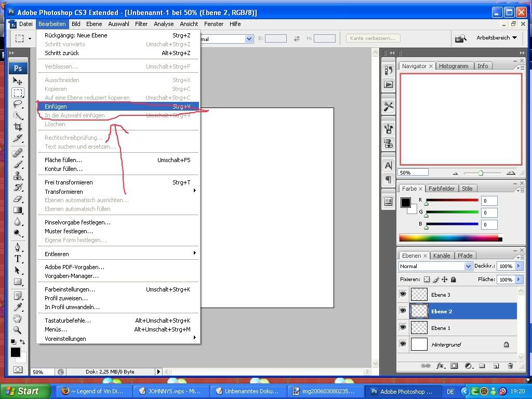
Task: Select the Zoom tool
Action: 18,330
